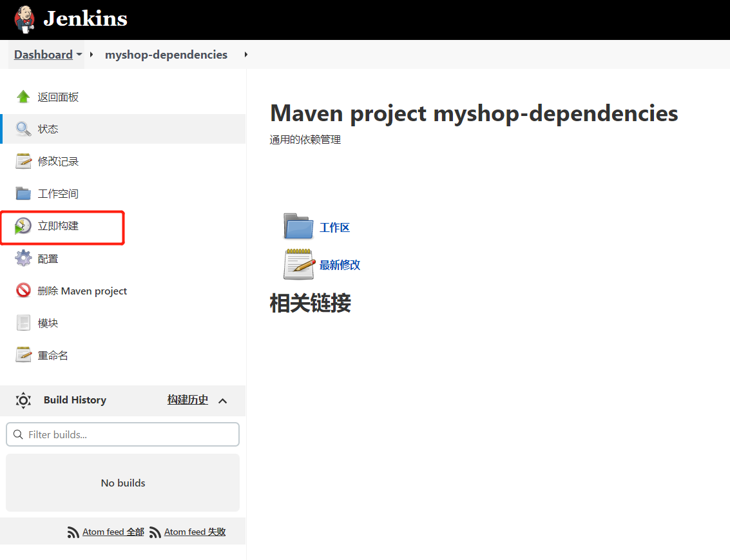Click the red prohibited delete icon

[x=23, y=290]
